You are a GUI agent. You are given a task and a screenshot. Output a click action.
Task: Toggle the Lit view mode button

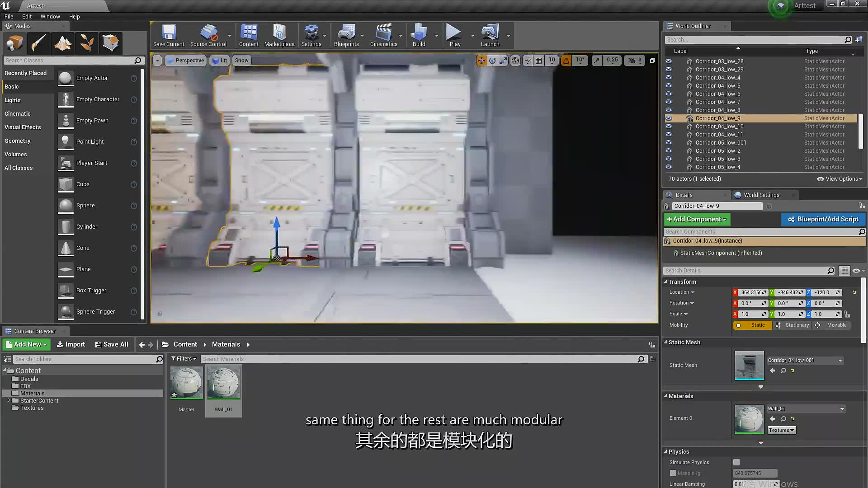click(220, 61)
